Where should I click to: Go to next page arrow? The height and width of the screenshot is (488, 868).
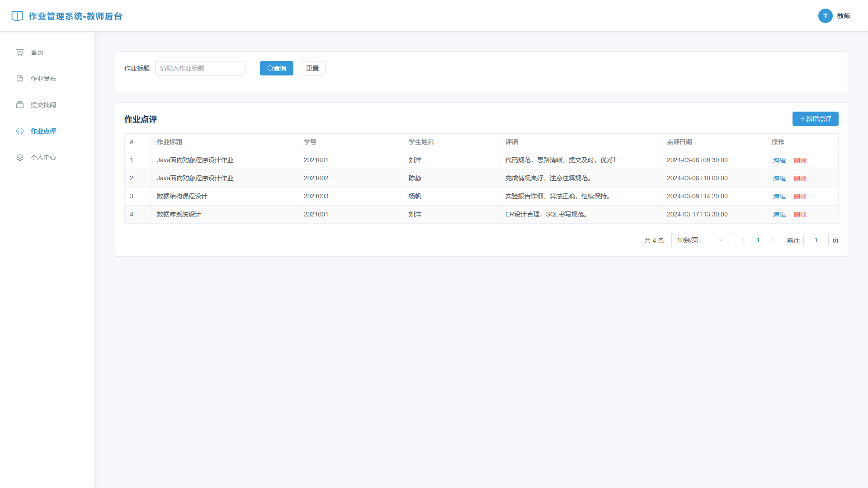coord(773,240)
